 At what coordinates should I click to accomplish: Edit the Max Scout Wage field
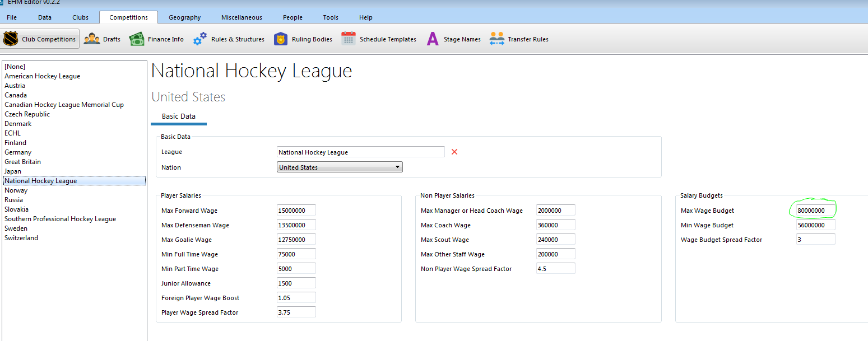coord(556,240)
